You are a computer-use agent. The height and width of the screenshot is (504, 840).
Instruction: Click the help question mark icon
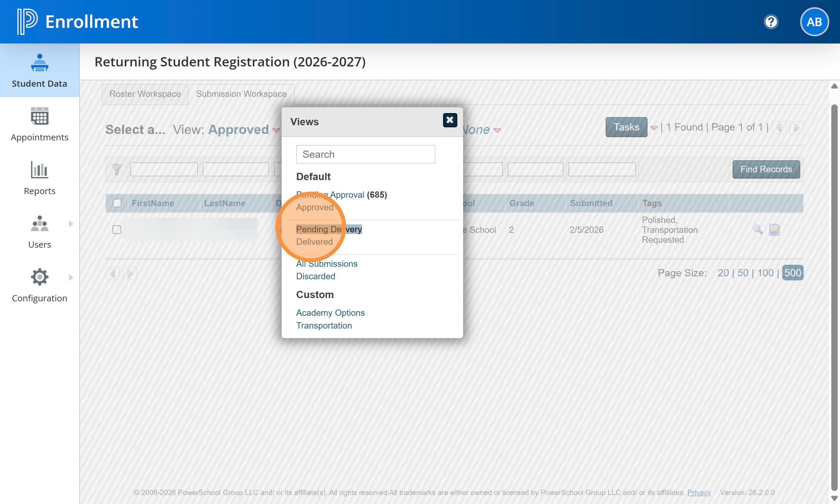click(x=771, y=22)
